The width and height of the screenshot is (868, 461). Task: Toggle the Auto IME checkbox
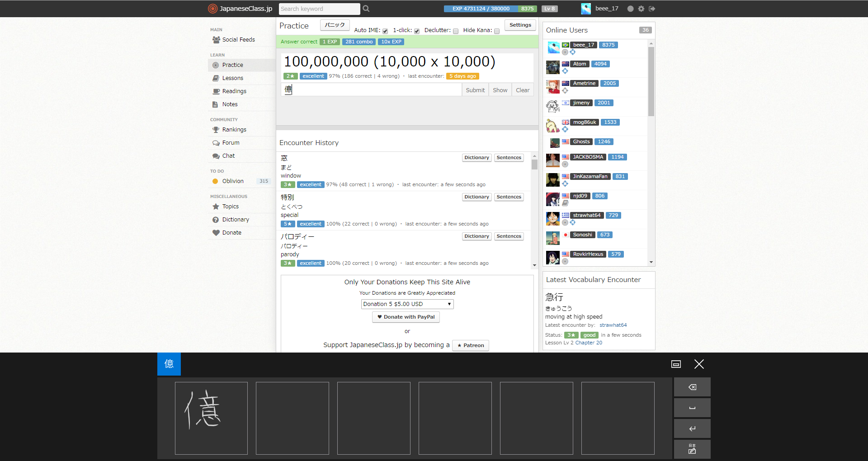385,31
